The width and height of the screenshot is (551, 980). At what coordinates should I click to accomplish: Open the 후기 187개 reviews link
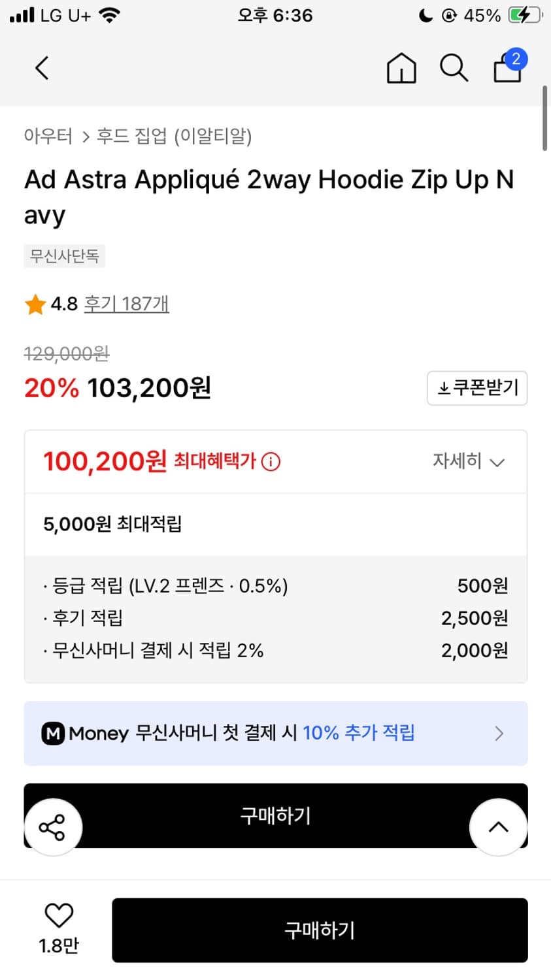[x=127, y=304]
